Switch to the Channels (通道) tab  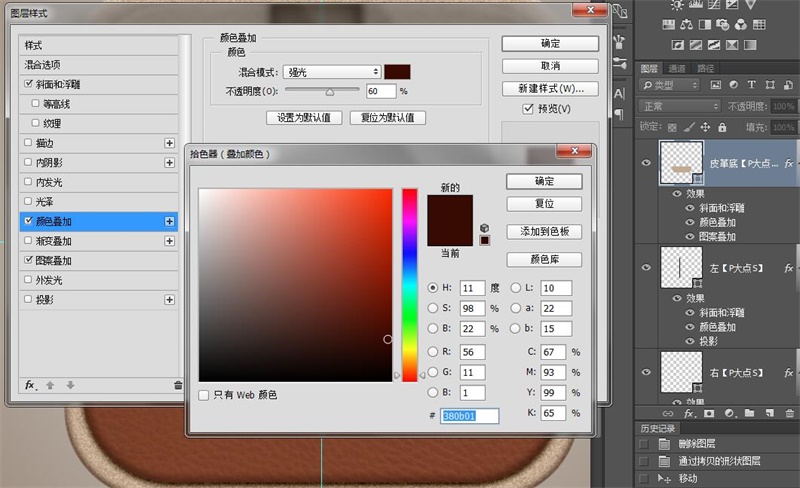(x=677, y=68)
